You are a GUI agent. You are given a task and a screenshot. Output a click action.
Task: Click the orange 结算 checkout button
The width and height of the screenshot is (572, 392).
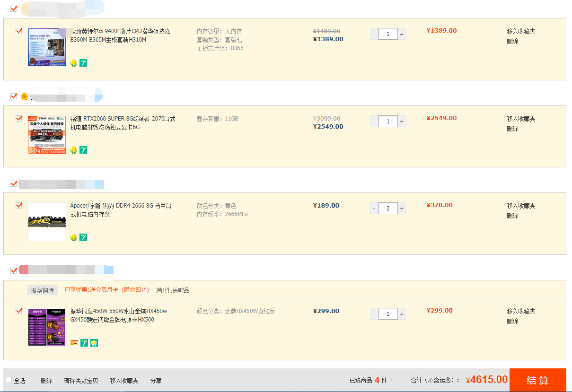click(537, 380)
